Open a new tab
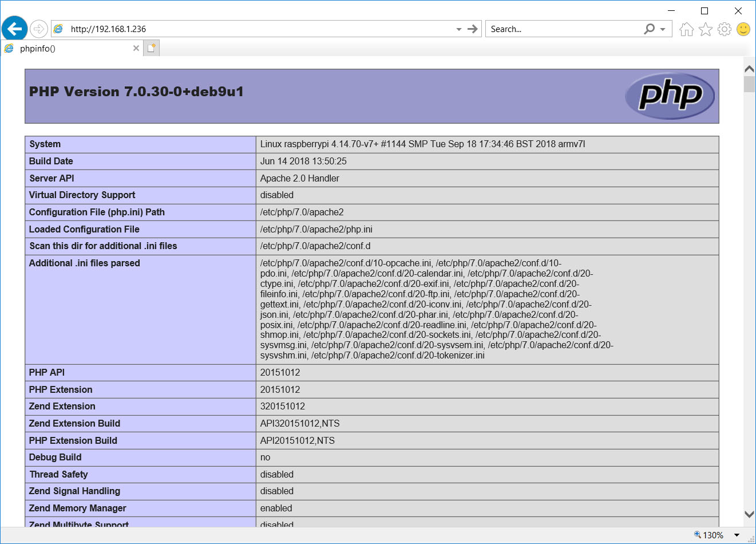The image size is (756, 544). (151, 49)
